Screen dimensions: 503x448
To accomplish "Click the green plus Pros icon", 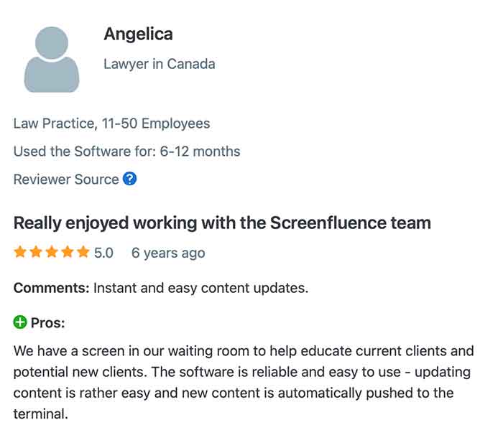I will pyautogui.click(x=20, y=322).
